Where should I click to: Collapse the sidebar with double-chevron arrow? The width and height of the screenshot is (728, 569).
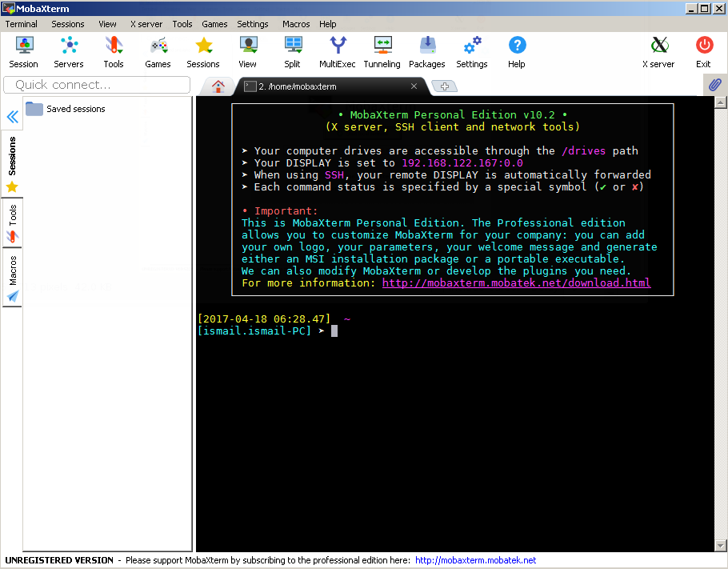pyautogui.click(x=13, y=116)
